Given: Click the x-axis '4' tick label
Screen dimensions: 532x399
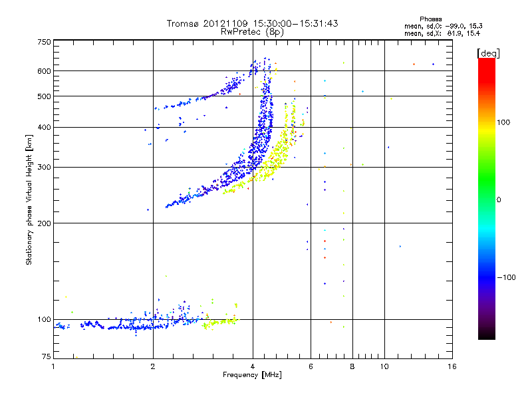Looking at the screenshot, I should (x=253, y=366).
